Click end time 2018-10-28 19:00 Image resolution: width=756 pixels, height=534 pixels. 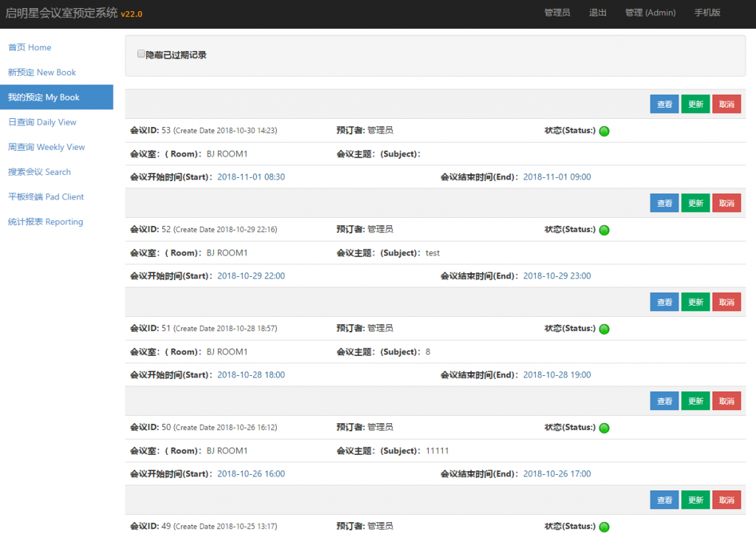(557, 374)
